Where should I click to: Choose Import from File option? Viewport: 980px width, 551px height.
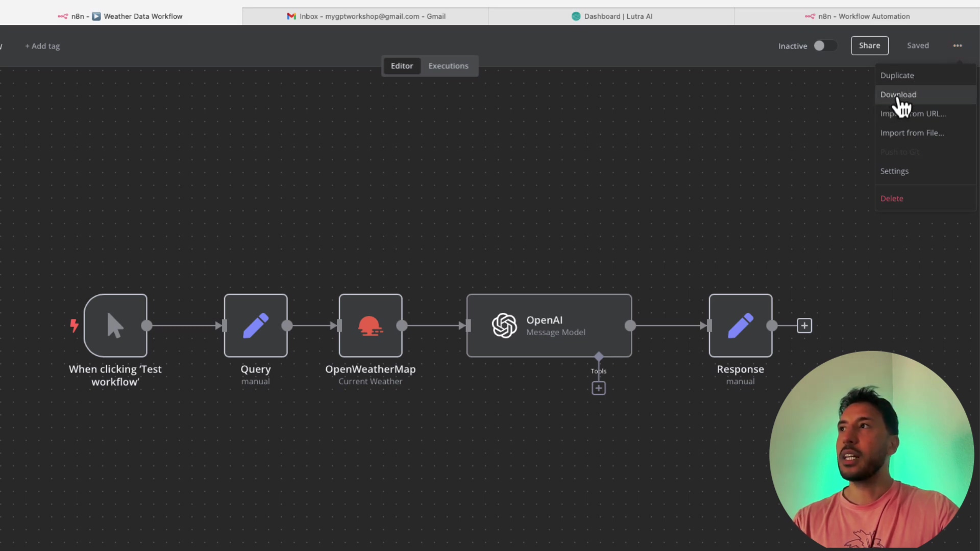[912, 133]
